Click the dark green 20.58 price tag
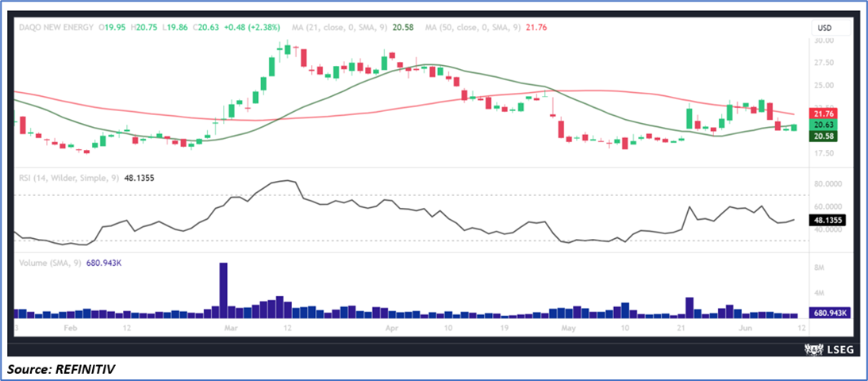868x381 pixels. coord(821,136)
